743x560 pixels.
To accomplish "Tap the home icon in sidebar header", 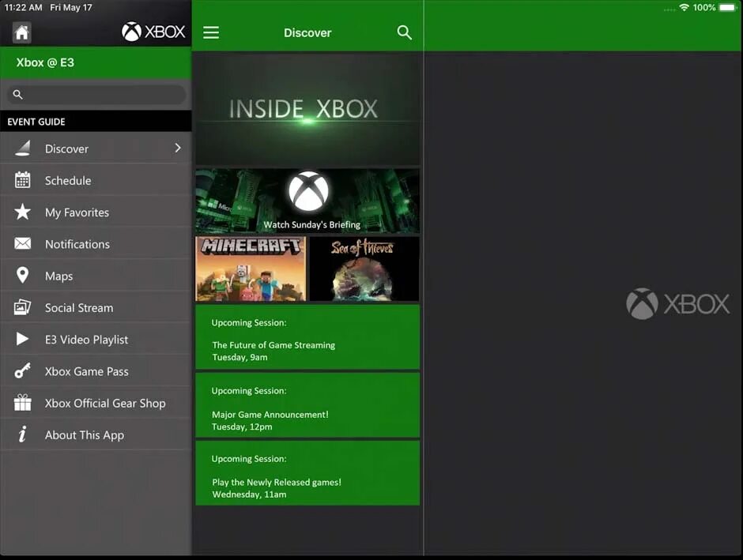I will coord(22,32).
